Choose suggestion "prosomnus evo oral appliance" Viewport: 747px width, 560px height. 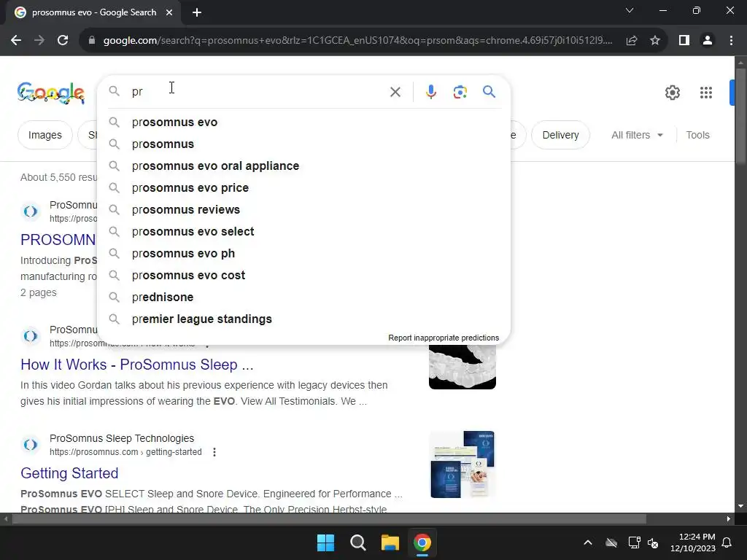coord(304,166)
